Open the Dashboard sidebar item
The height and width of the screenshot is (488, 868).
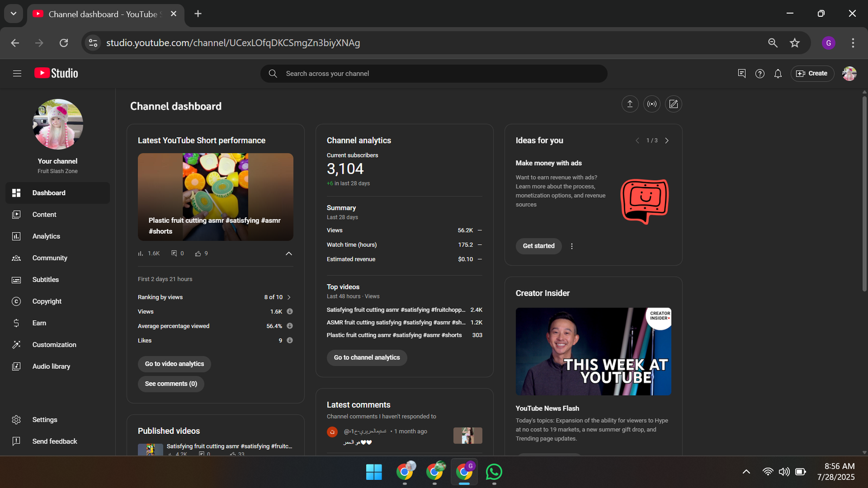point(58,193)
